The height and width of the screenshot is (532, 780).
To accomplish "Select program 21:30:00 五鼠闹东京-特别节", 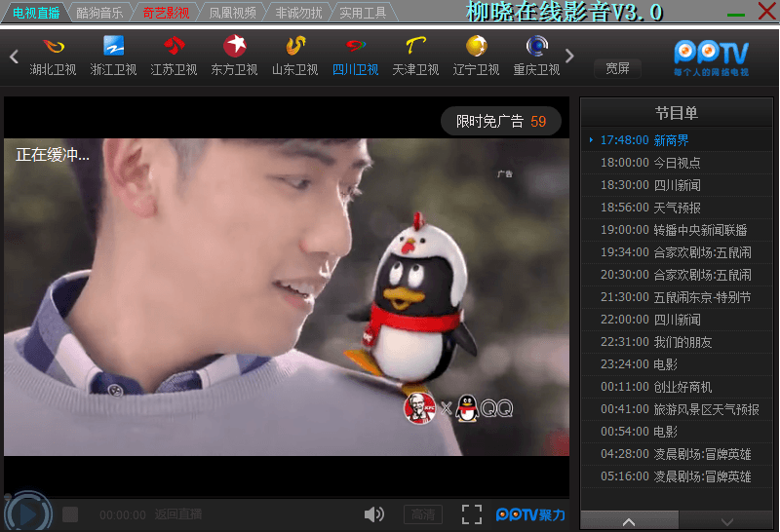I will (x=677, y=297).
